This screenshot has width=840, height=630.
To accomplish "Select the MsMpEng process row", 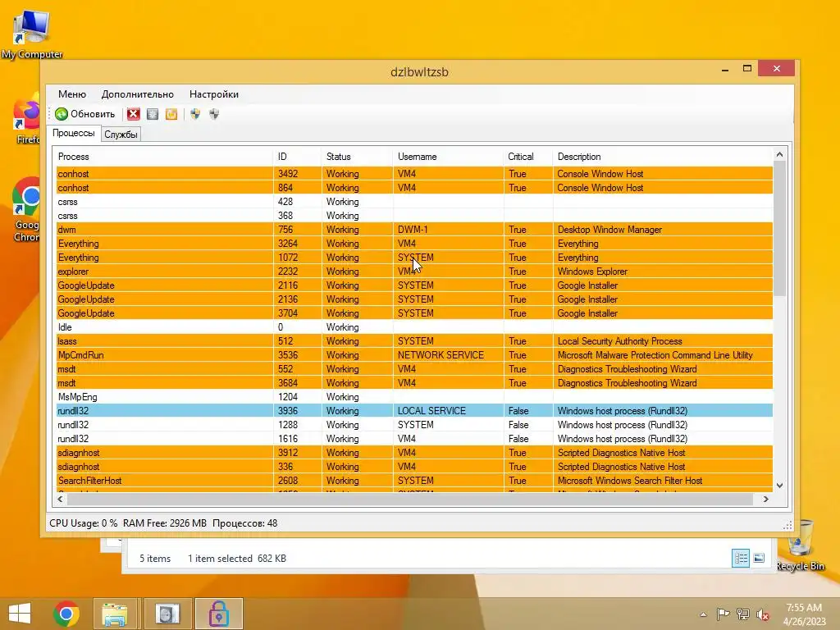I will tap(414, 396).
